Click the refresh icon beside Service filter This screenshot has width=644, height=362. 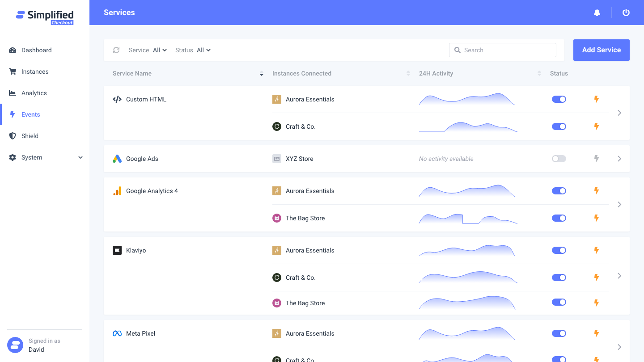tap(116, 50)
